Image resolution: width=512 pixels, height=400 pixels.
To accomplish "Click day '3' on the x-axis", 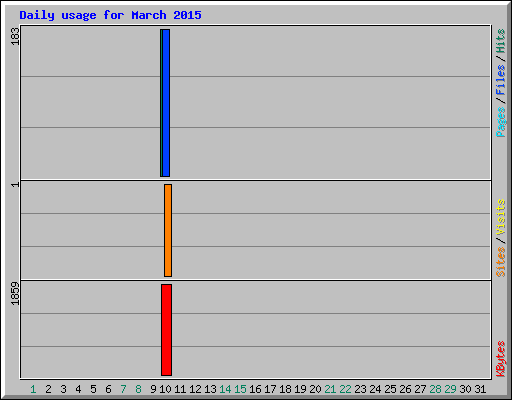I will [63, 389].
